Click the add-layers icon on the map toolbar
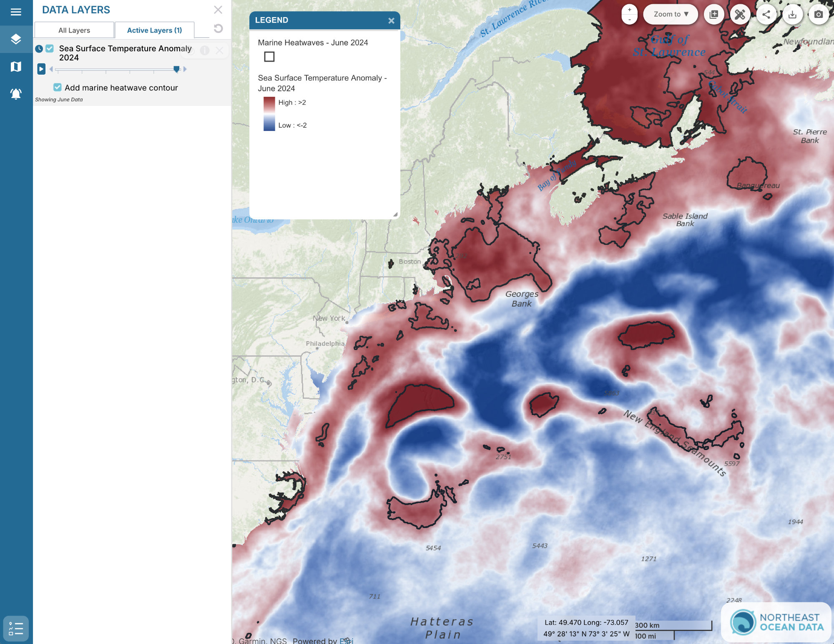The width and height of the screenshot is (834, 644). 714,15
